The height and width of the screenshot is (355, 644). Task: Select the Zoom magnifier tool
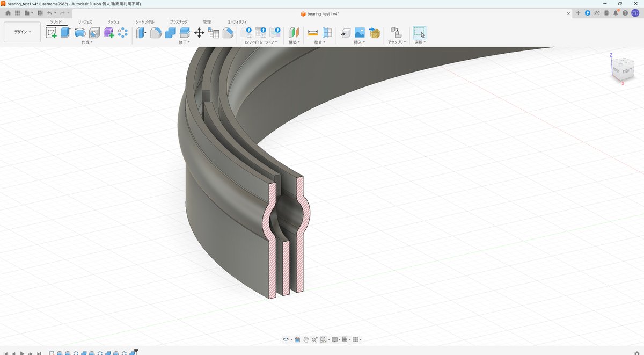pos(314,339)
